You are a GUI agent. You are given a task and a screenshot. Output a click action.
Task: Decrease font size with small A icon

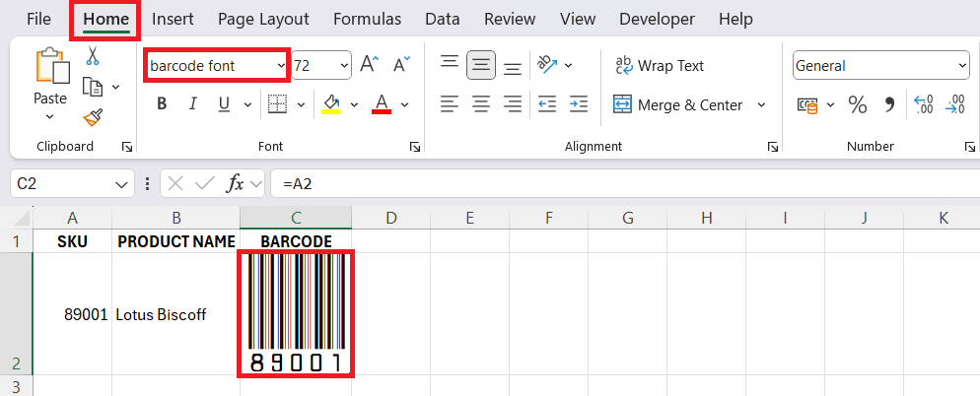point(400,65)
